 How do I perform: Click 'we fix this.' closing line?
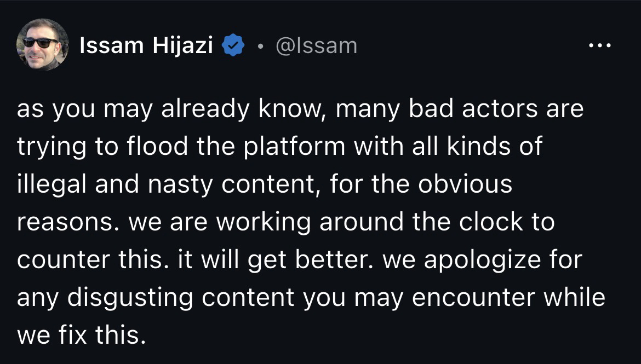[82, 336]
